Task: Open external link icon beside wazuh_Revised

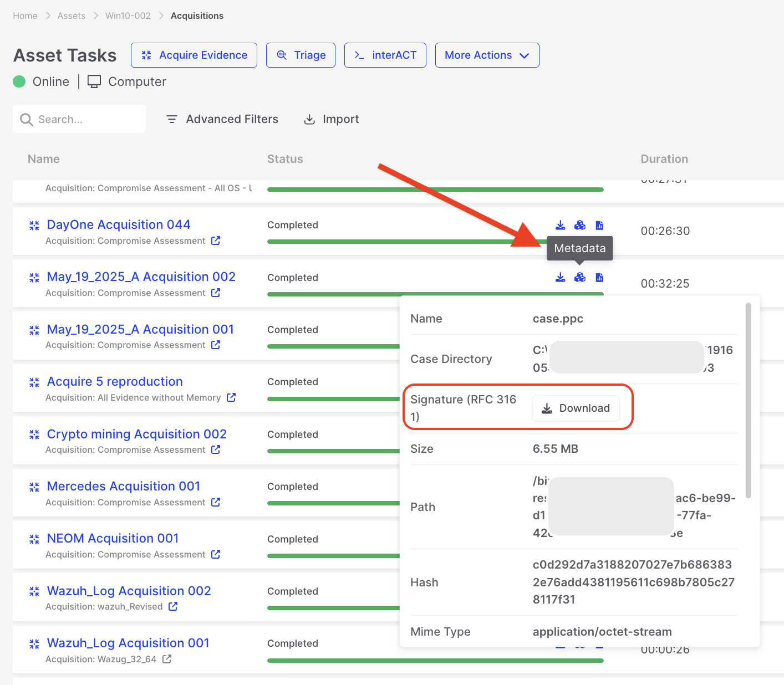Action: coord(173,606)
